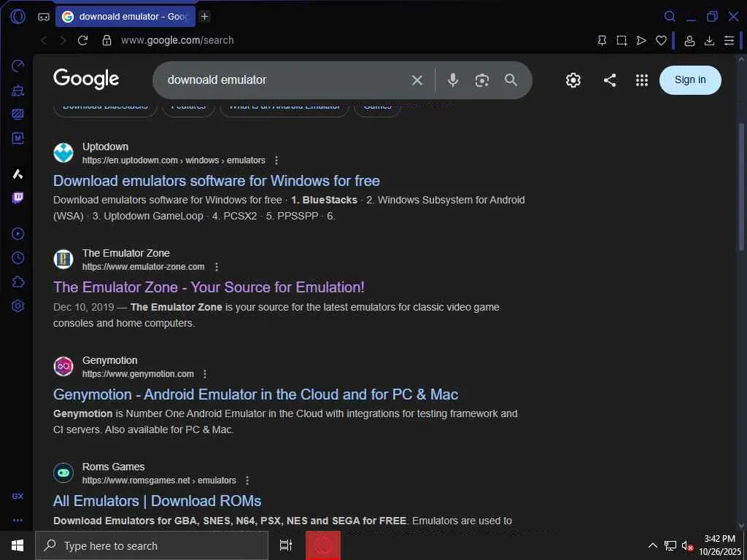The image size is (747, 560).
Task: Select the downoald emulator browser tab
Action: point(125,17)
